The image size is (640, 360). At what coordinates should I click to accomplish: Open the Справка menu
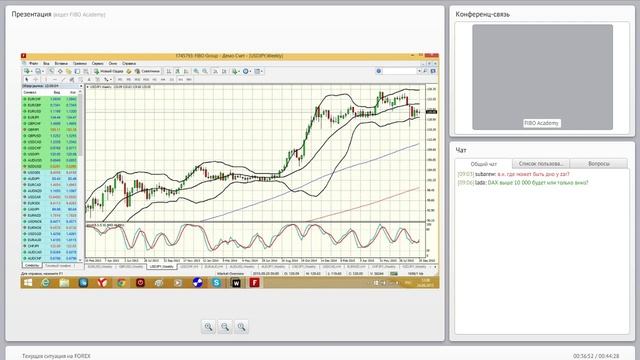[x=129, y=64]
